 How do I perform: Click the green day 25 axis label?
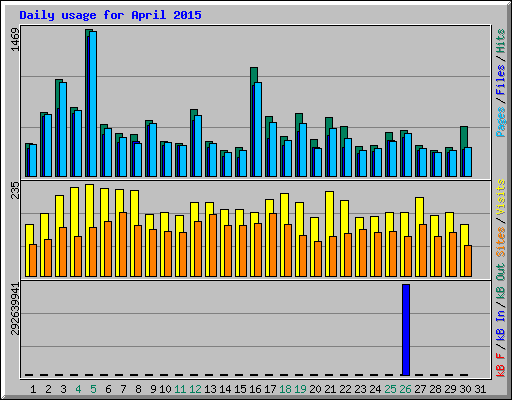tap(390, 389)
